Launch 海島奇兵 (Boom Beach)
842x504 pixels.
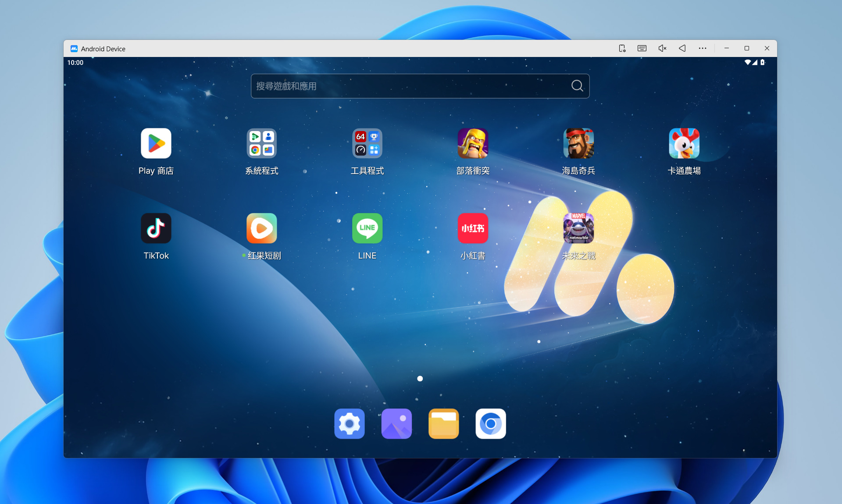point(578,143)
